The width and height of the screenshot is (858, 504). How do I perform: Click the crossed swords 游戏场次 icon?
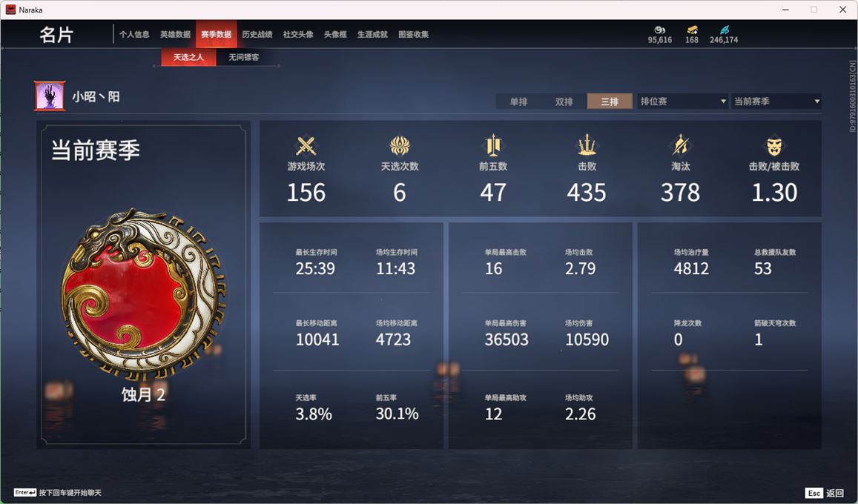(x=306, y=146)
